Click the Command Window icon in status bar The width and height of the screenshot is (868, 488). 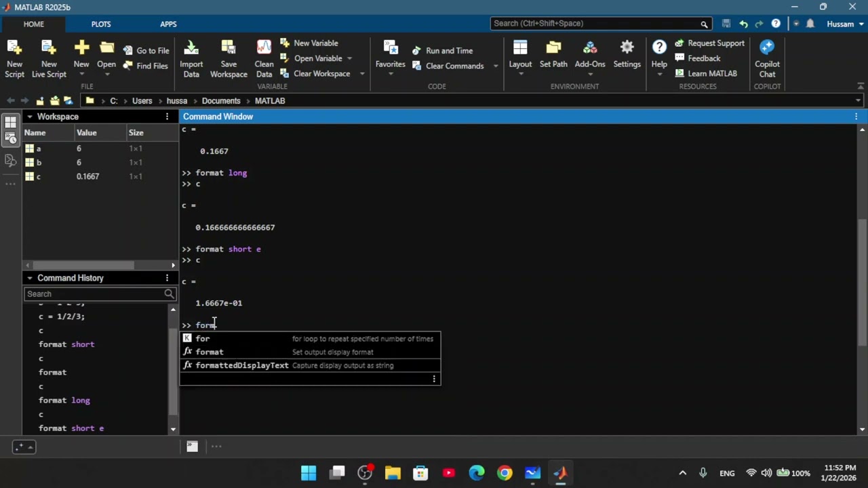coord(192,446)
